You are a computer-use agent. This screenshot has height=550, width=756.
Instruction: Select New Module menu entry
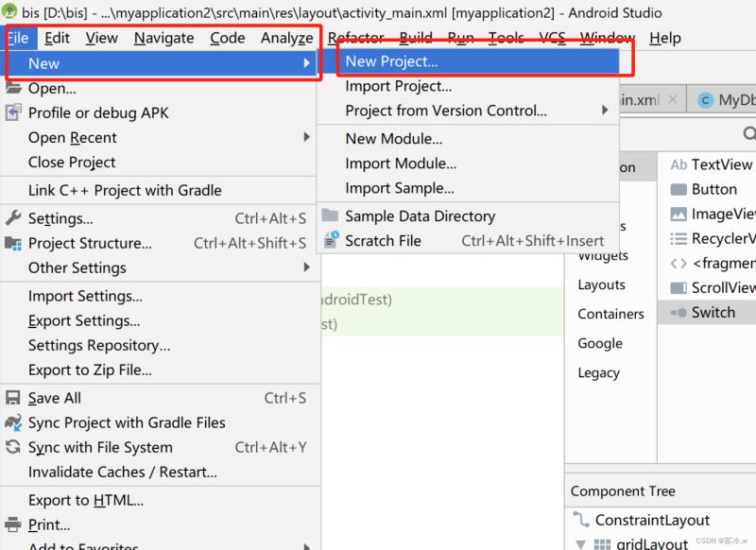coord(469,138)
